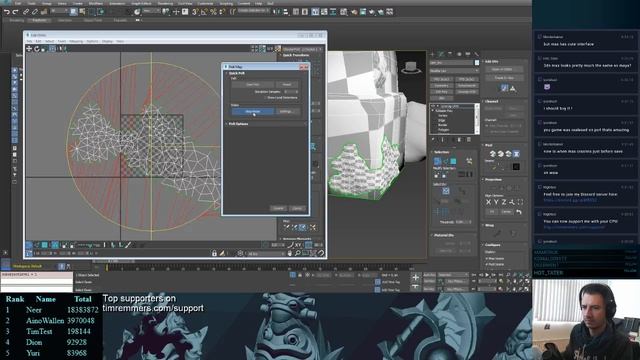Click the Pelt Map icon in Peel rollout
640x360 pixels.
516,154
